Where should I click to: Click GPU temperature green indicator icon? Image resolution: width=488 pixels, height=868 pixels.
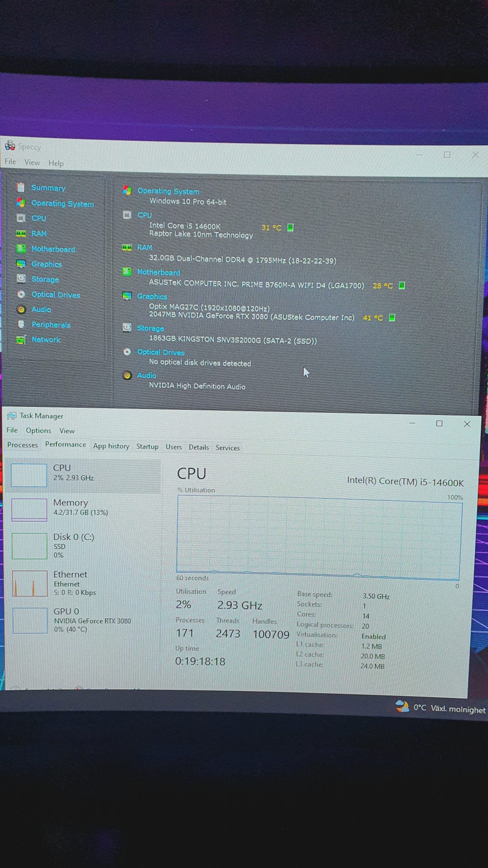click(x=392, y=317)
